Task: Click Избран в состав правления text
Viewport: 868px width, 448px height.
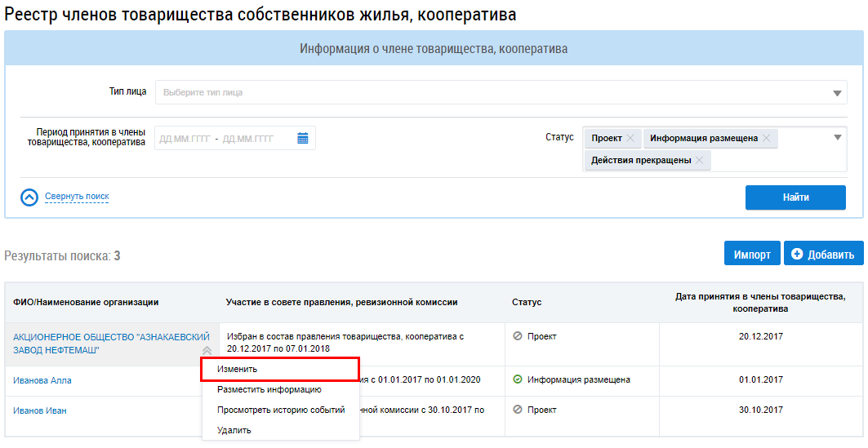Action: pos(345,343)
